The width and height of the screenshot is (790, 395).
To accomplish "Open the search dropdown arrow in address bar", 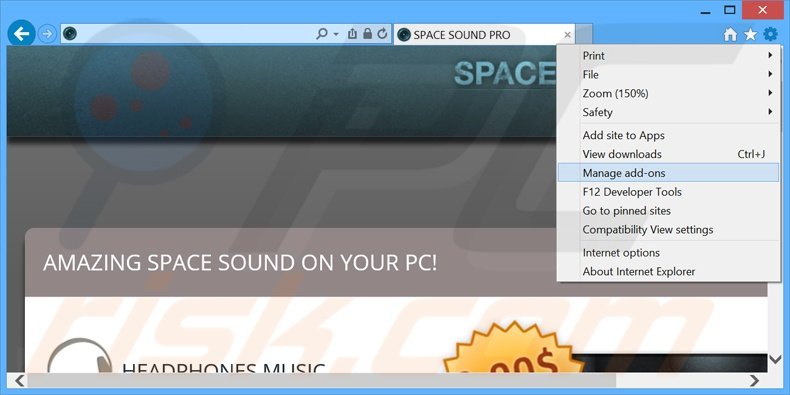I will pyautogui.click(x=336, y=34).
